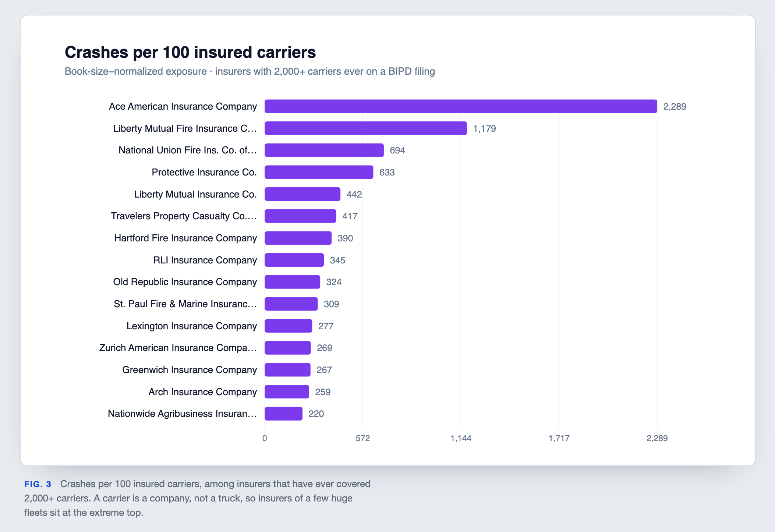Screen dimensions: 775x532
Task: Click the National Union Fire Ins. bar
Action: tap(324, 150)
